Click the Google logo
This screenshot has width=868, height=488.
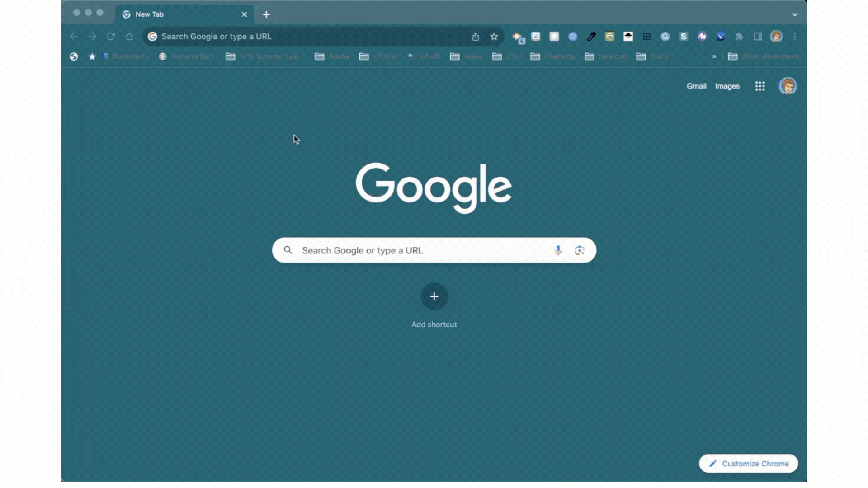pyautogui.click(x=434, y=188)
